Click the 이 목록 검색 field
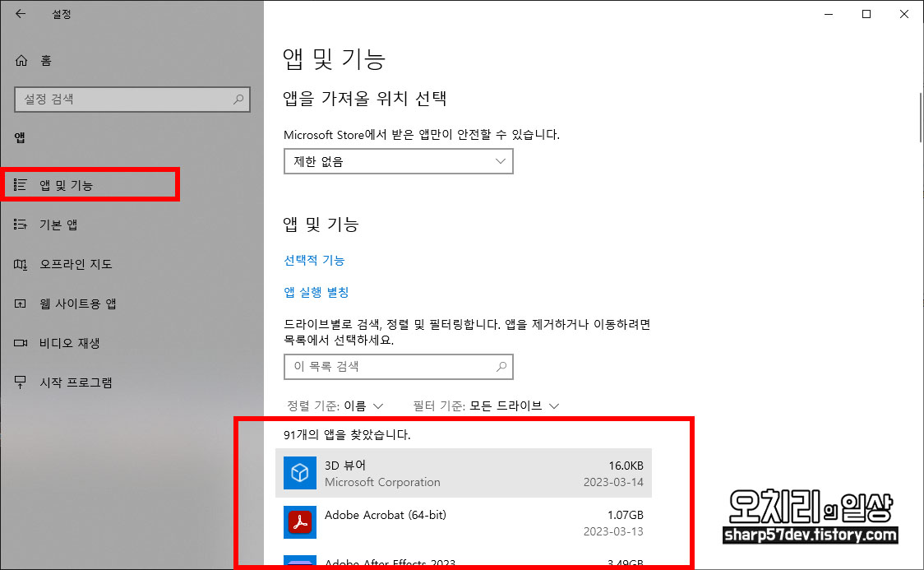Screen dimensions: 924x570 (x=399, y=367)
